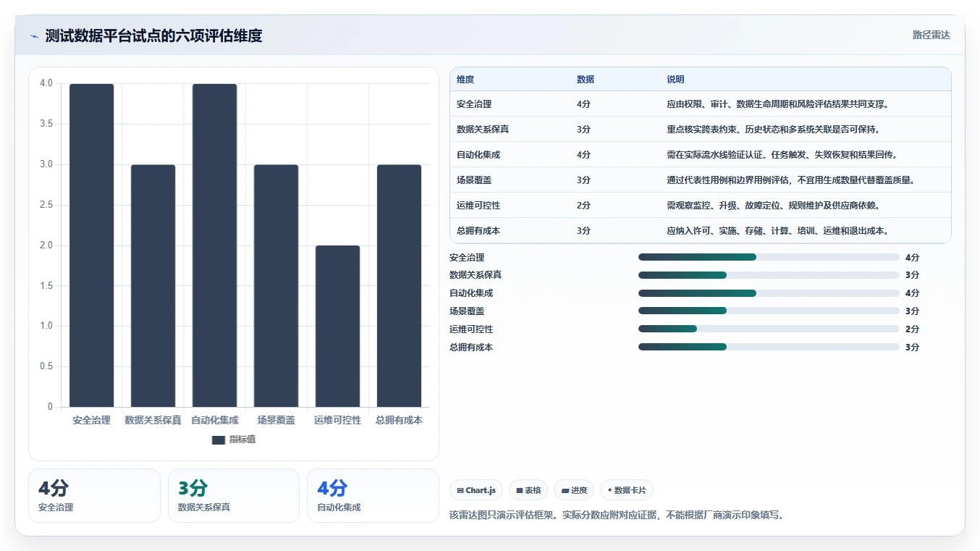Image resolution: width=980 pixels, height=551 pixels.
Task: Toggle the 指标值 legend swatch below the chart
Action: click(219, 440)
